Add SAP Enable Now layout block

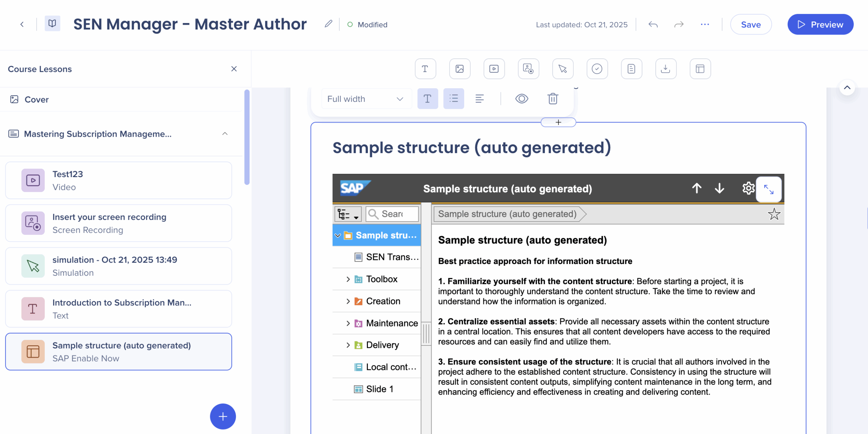[x=700, y=69]
